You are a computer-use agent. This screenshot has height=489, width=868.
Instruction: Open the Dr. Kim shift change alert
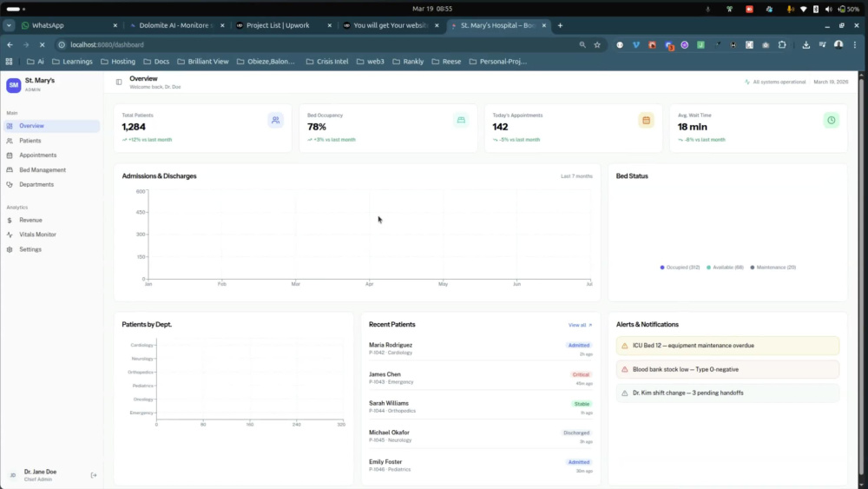pyautogui.click(x=727, y=393)
